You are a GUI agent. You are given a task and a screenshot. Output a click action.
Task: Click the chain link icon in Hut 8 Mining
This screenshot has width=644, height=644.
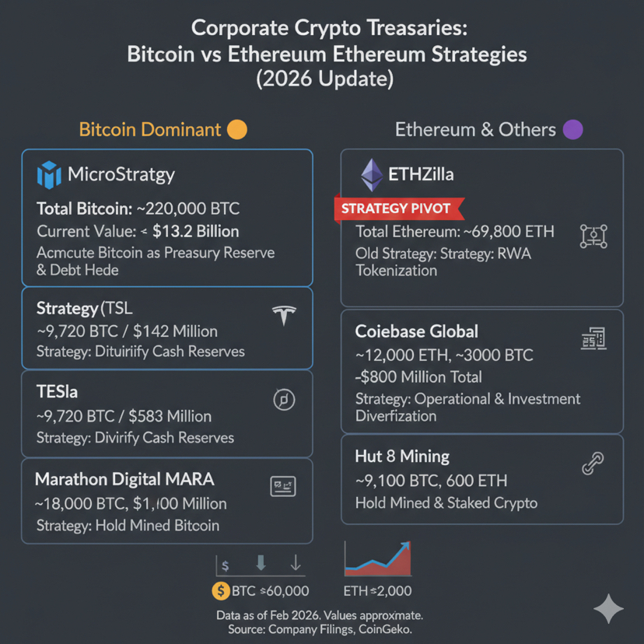pos(593,464)
